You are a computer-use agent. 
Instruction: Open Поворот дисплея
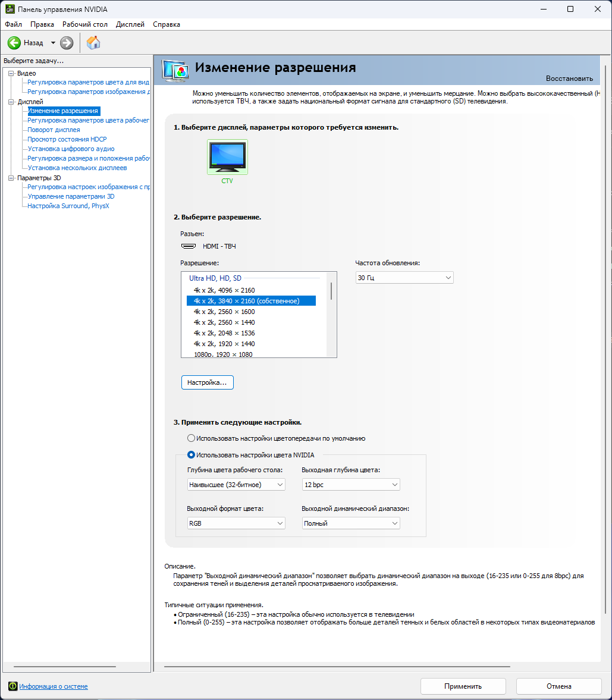point(54,130)
